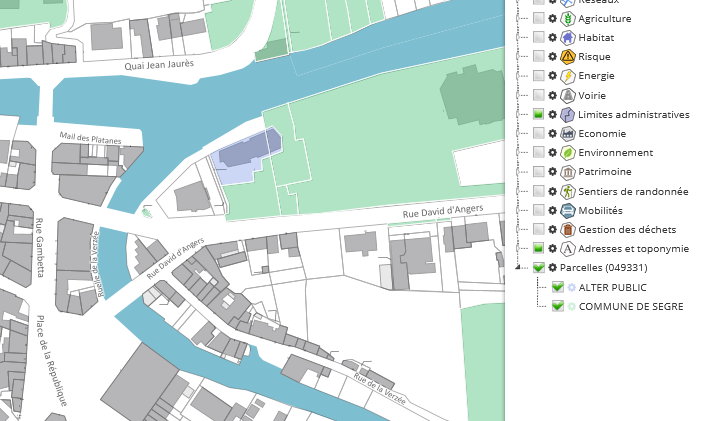Collapse the Parcelles (049331) group
Viewport: 705px width, 421px height.
coord(518,268)
